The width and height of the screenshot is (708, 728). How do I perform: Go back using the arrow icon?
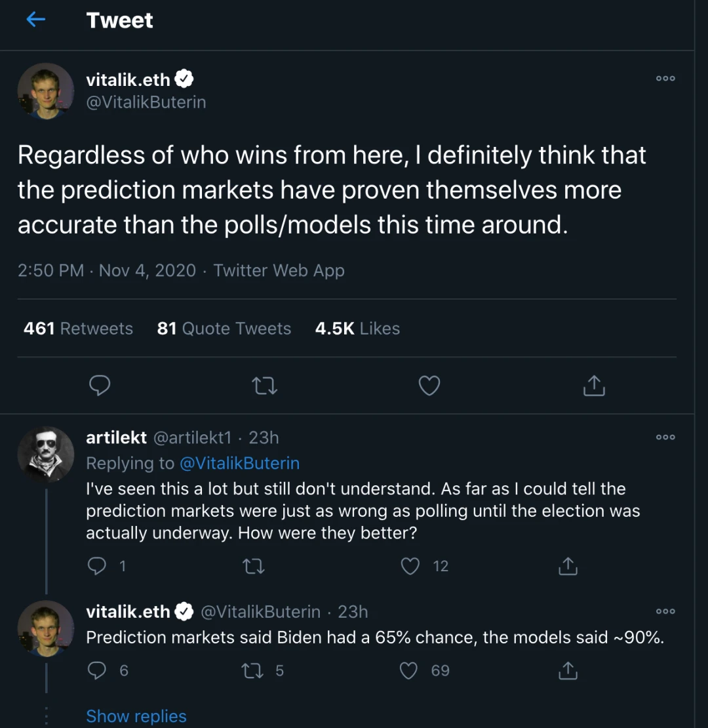click(35, 20)
